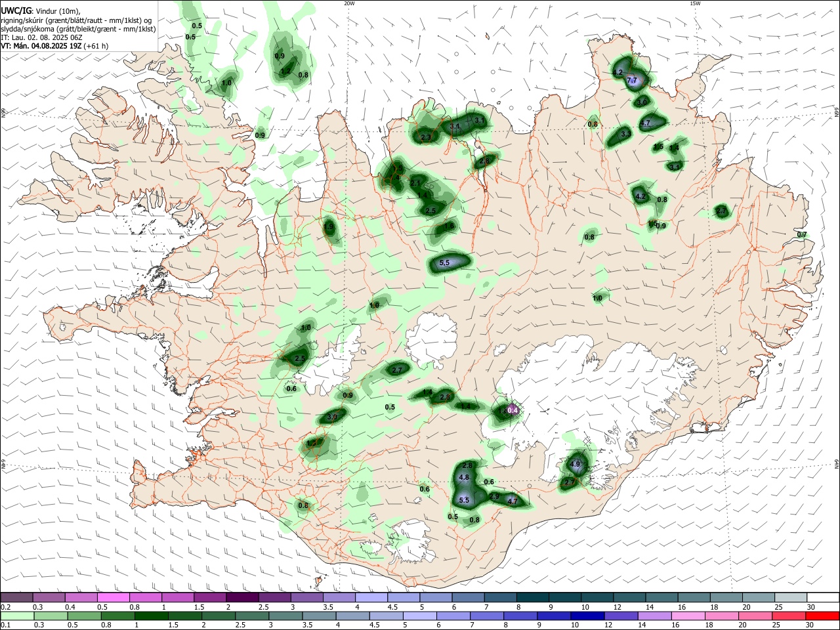Click the VT: Mán. 04.08.2025 19Z line
Viewport: 840px width, 630px height.
pyautogui.click(x=54, y=46)
